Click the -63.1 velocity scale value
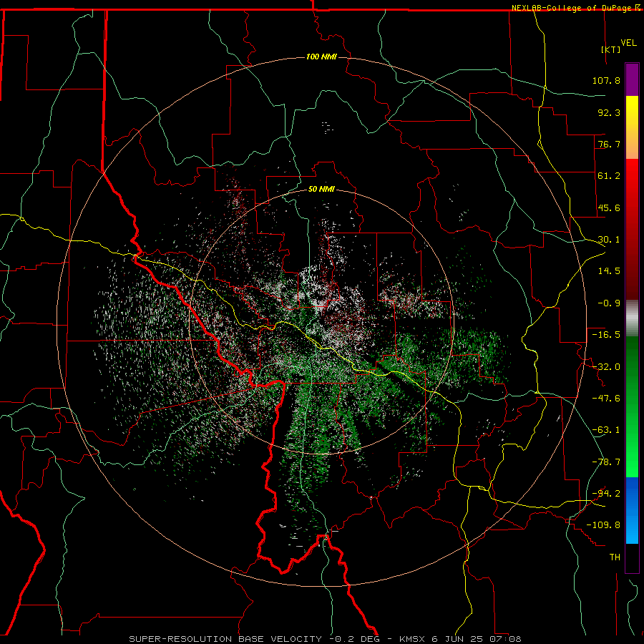 point(606,430)
